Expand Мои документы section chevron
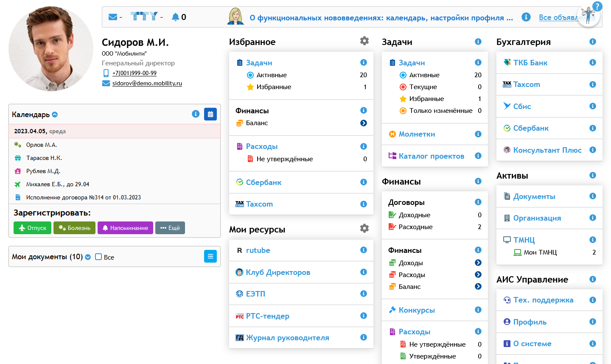This screenshot has height=364, width=611. [x=88, y=257]
